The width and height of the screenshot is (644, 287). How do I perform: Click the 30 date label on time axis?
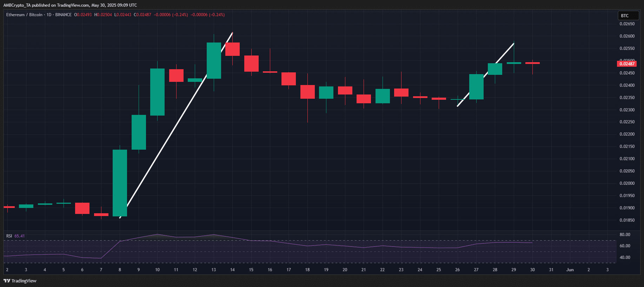(532, 270)
